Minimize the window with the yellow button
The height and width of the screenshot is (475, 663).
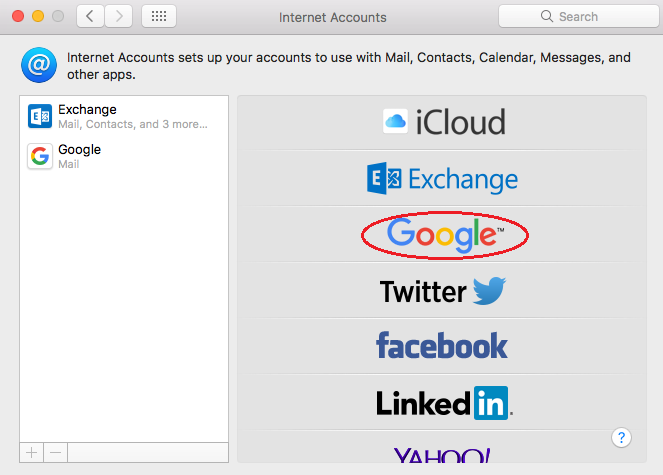38,16
